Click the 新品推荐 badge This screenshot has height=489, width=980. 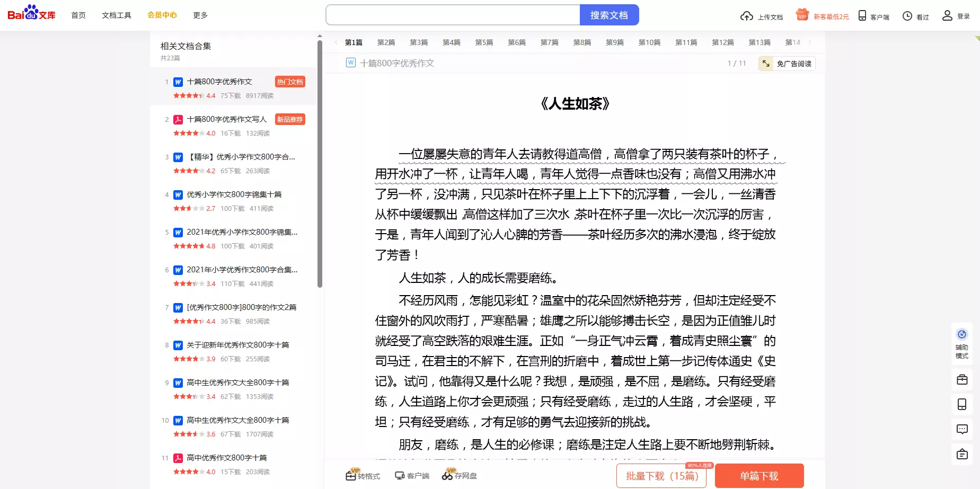click(290, 119)
